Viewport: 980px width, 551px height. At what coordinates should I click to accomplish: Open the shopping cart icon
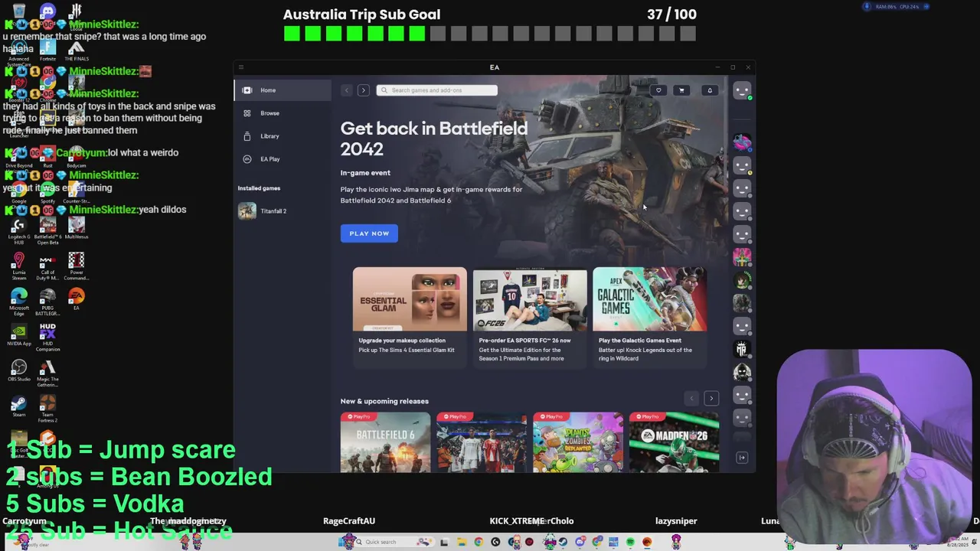pos(681,90)
